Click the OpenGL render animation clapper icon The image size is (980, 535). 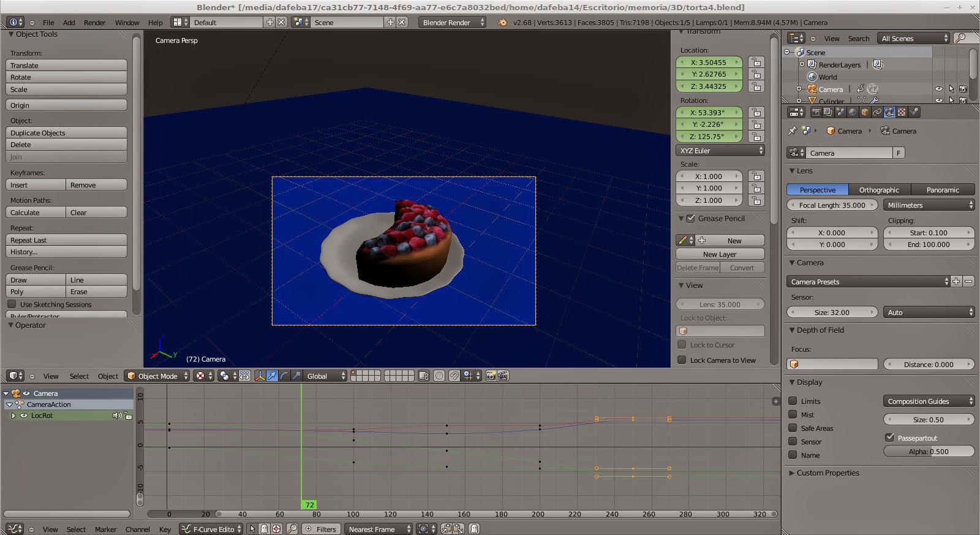(503, 376)
